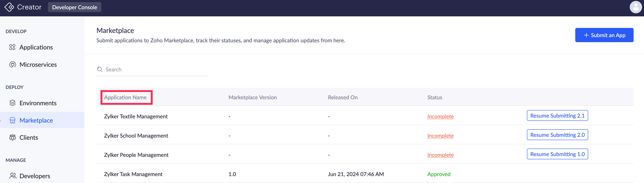The width and height of the screenshot is (644, 183).
Task: Click the Developers people icon
Action: (x=13, y=176)
